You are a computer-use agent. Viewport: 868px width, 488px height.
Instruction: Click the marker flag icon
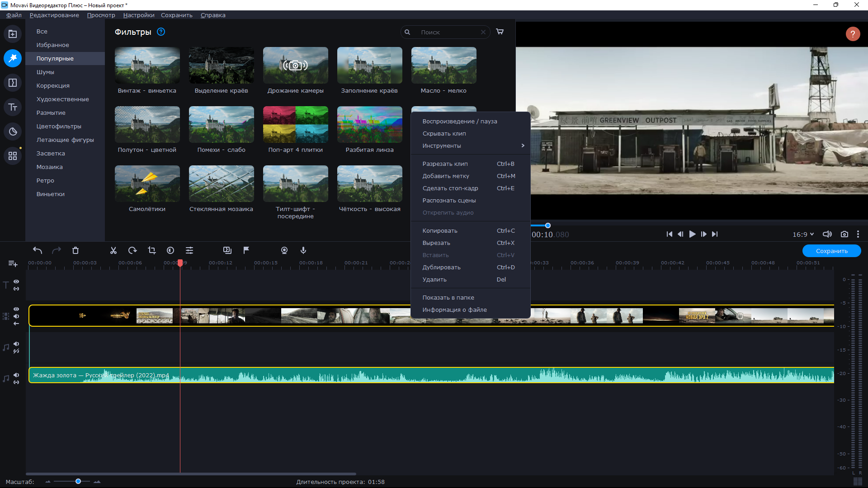point(246,250)
